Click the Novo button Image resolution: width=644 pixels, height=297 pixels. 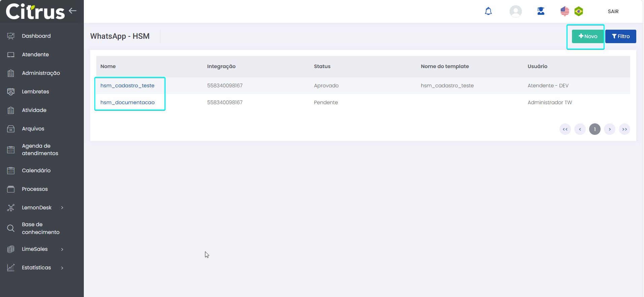point(587,36)
